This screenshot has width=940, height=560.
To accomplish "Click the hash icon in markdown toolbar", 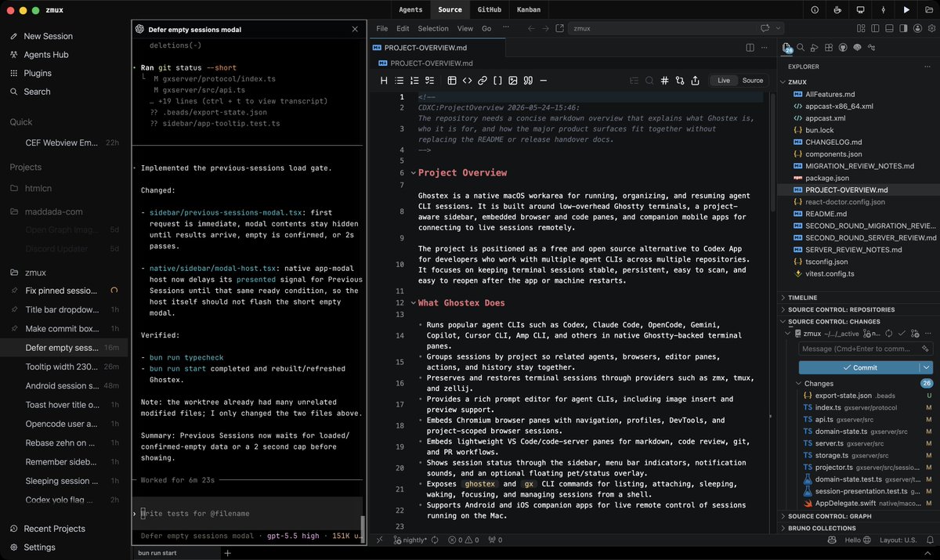I will pyautogui.click(x=664, y=80).
